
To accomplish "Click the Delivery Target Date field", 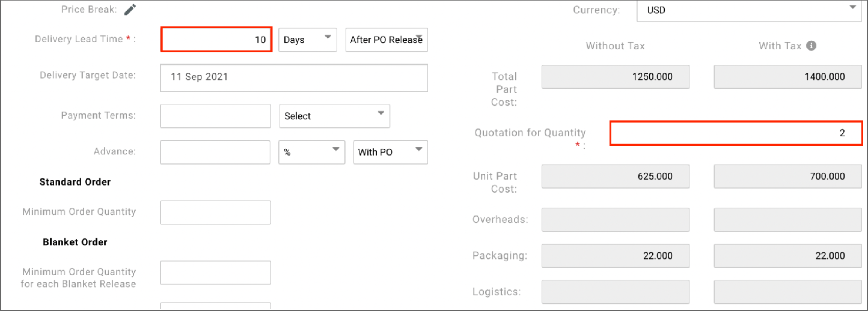I will tap(293, 77).
